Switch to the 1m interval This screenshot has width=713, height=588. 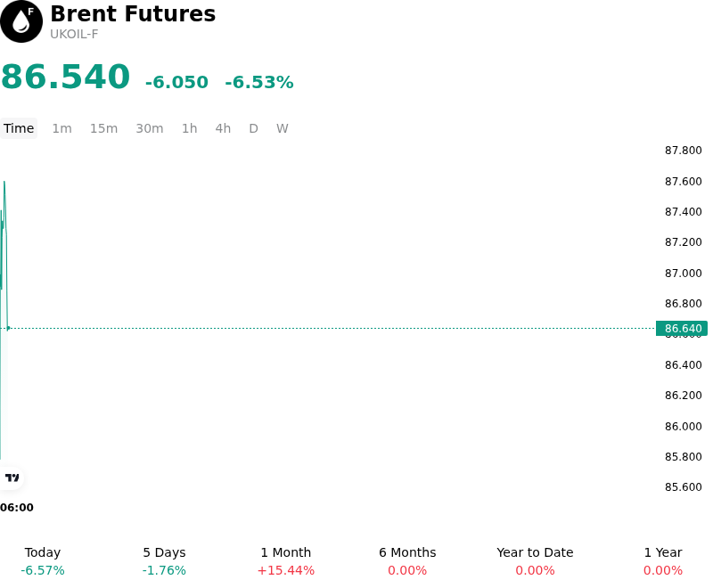pos(61,128)
